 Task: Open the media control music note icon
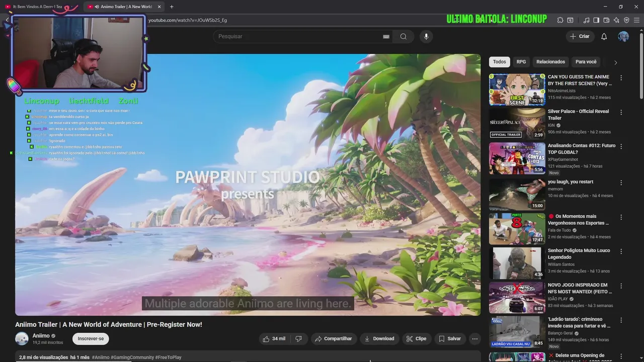coord(586,20)
